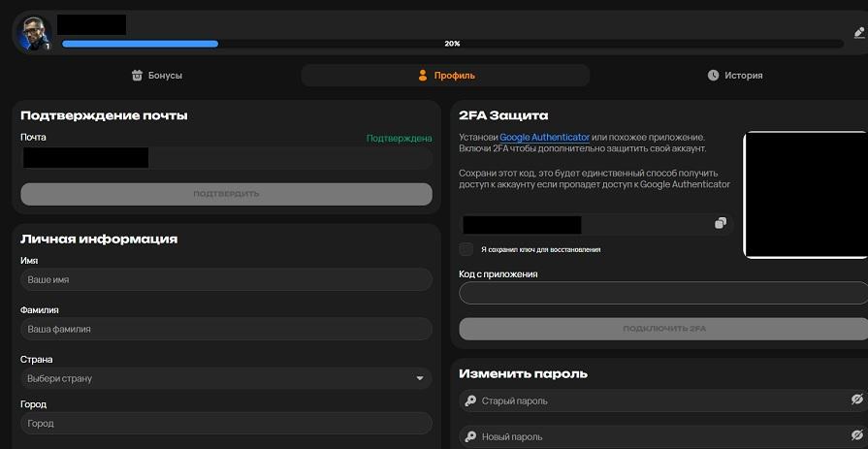Click the Имя input field
This screenshot has height=449, width=868.
point(226,279)
